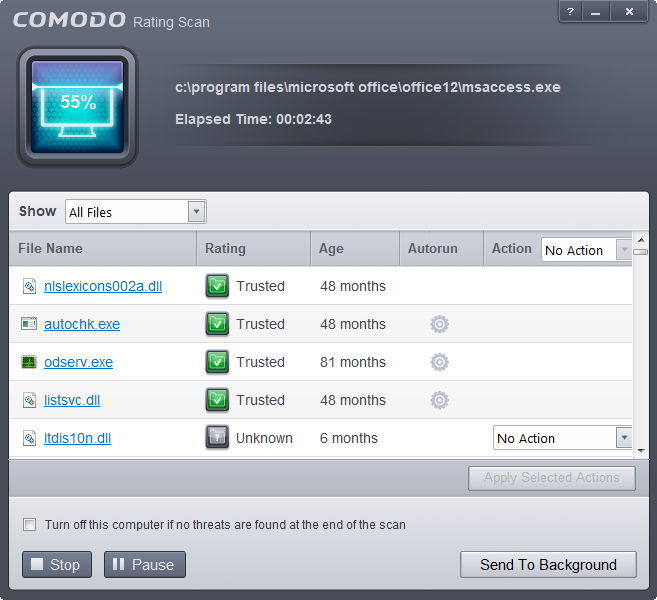657x600 pixels.
Task: Open the ltdis10n.dll link
Action: tap(78, 438)
